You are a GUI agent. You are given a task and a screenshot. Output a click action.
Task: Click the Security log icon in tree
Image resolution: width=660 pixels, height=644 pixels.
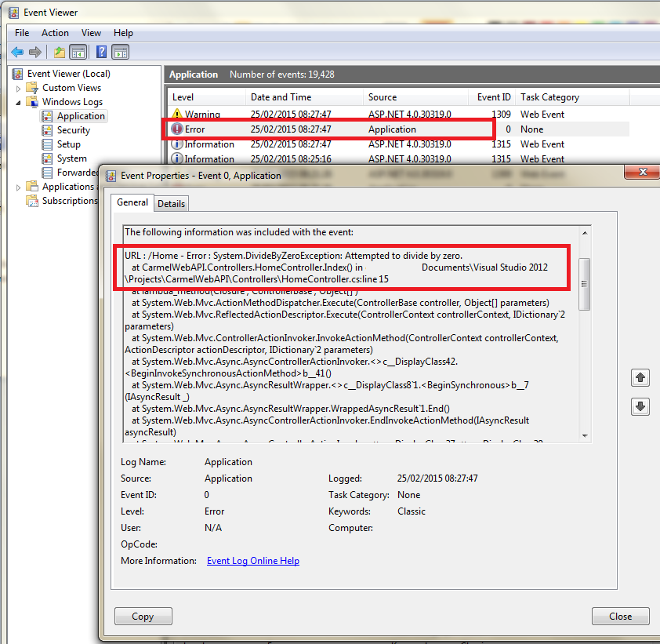point(47,130)
